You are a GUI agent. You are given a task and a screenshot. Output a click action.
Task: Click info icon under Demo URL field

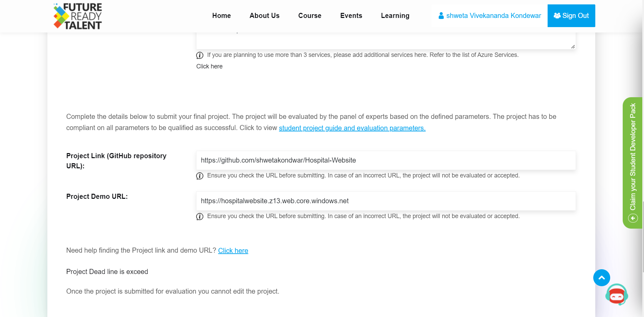tap(200, 216)
